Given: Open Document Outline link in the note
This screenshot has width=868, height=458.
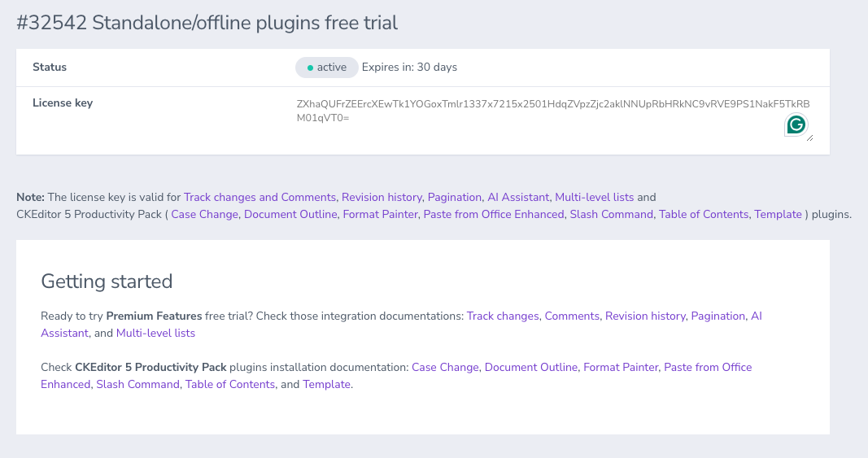Looking at the screenshot, I should pos(290,214).
